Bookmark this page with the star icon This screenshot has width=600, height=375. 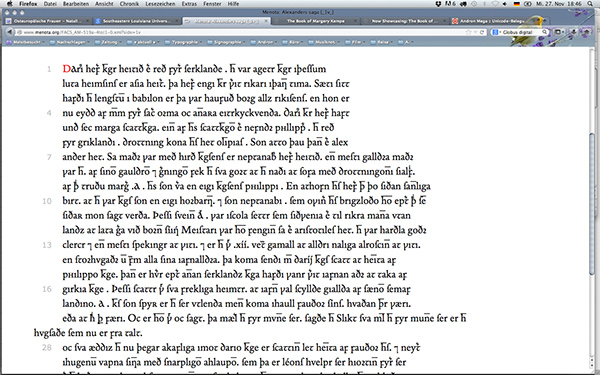pos(468,33)
